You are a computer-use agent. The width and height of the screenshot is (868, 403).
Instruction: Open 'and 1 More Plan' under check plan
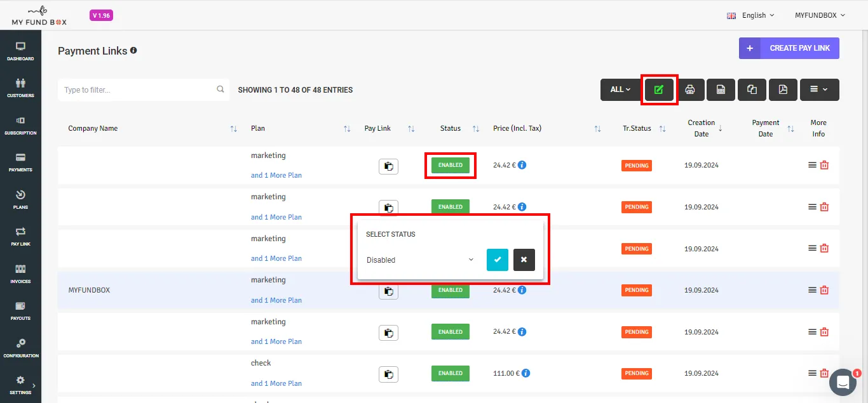click(x=276, y=383)
